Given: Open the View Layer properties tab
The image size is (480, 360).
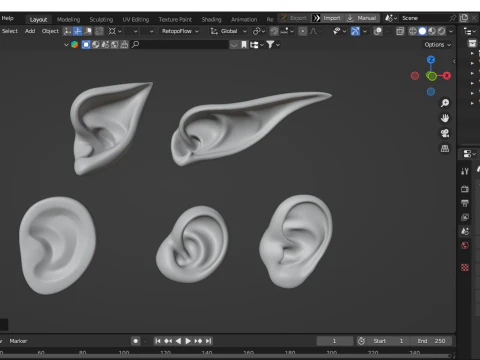Looking at the screenshot, I should [465, 217].
